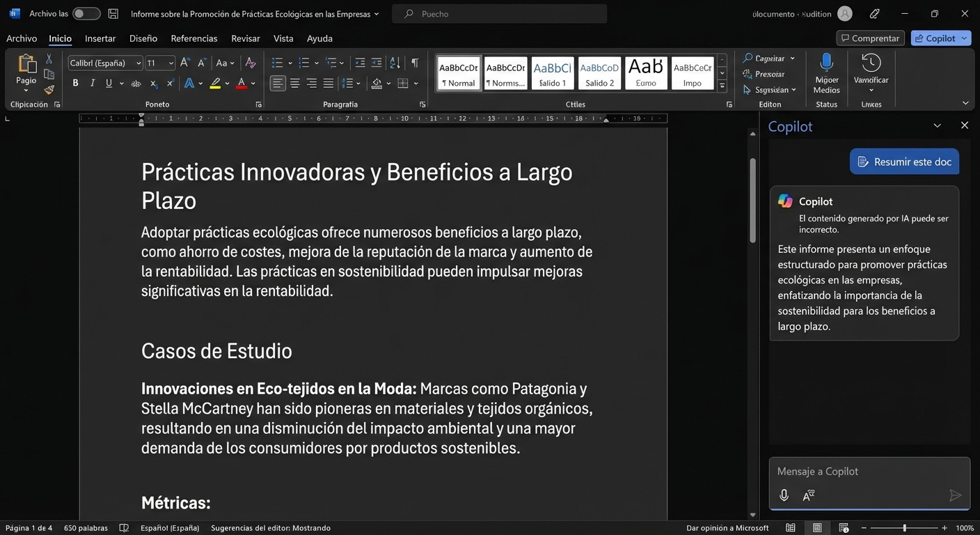Viewport: 980px width, 535px height.
Task: Open the font name combo box
Action: tap(104, 63)
